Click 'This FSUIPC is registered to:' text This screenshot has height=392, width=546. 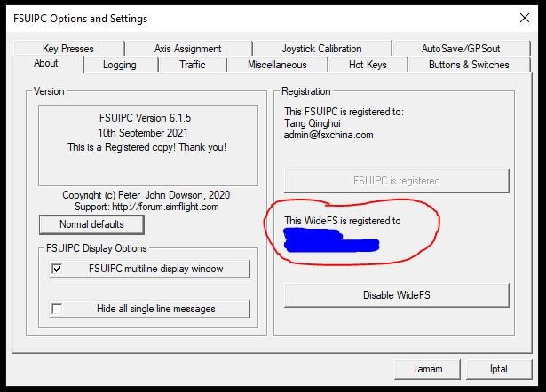coord(344,112)
